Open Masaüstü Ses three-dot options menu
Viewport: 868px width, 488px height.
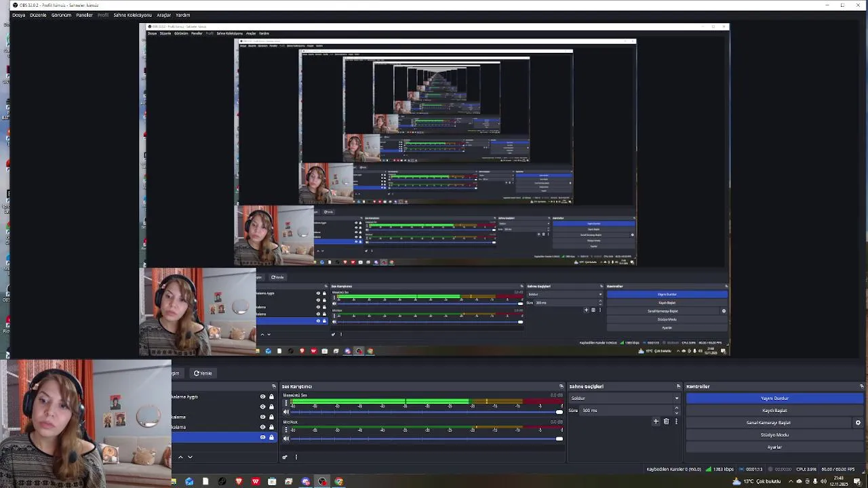tap(285, 403)
